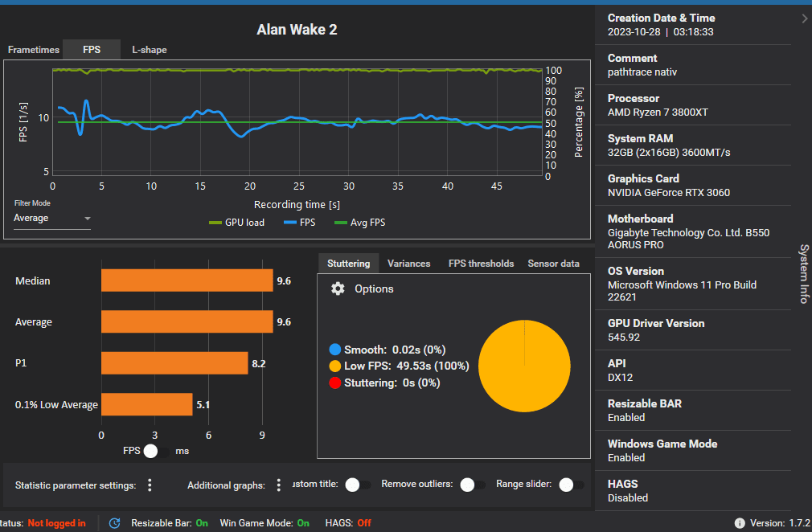Toggle the FPS/ms unit switch
This screenshot has height=532, width=812.
point(155,452)
